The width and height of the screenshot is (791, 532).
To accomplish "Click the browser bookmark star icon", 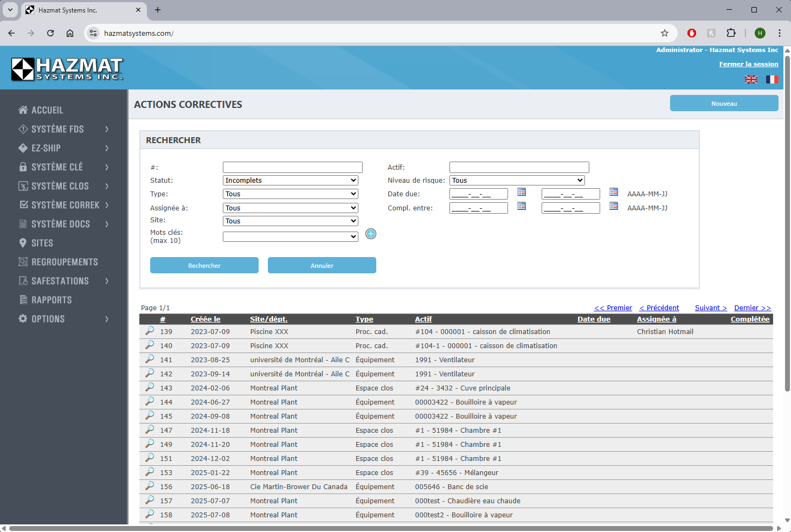I will point(665,33).
